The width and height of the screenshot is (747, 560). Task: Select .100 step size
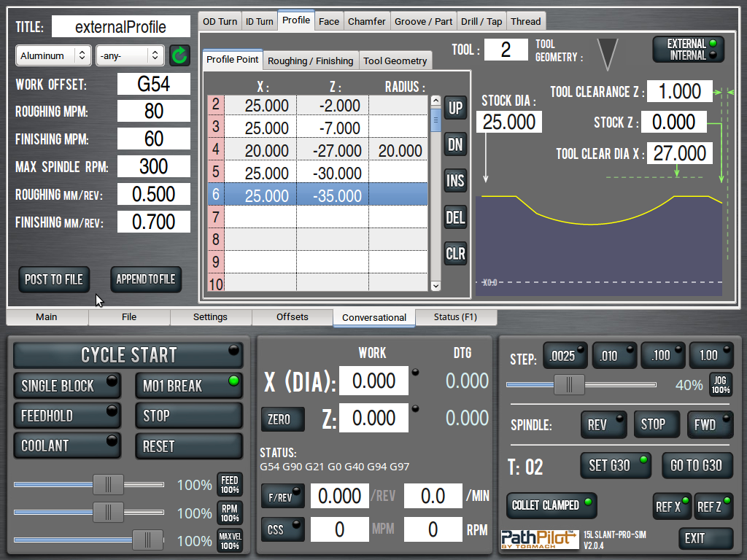tap(662, 356)
